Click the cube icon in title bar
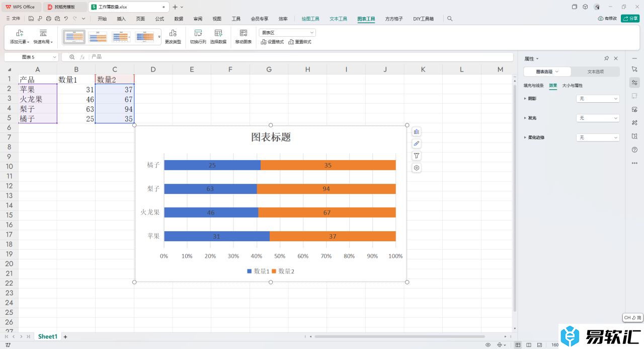Screen dimensions: 644x349 (585, 7)
